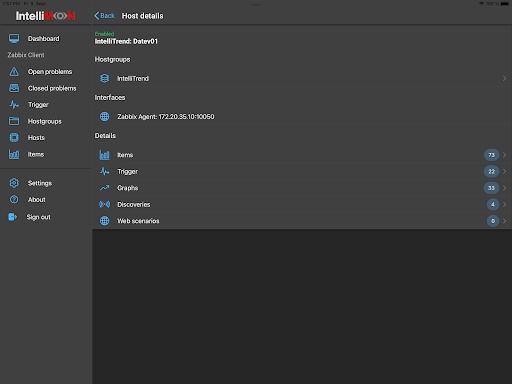Click the Web scenarios globe icon

coord(105,221)
